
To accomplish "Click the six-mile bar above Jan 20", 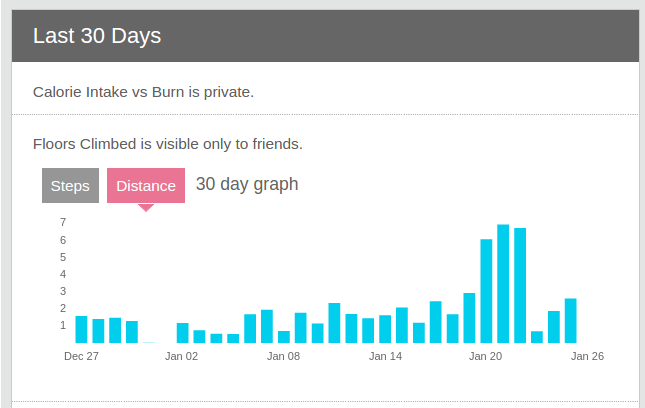I will coord(486,291).
